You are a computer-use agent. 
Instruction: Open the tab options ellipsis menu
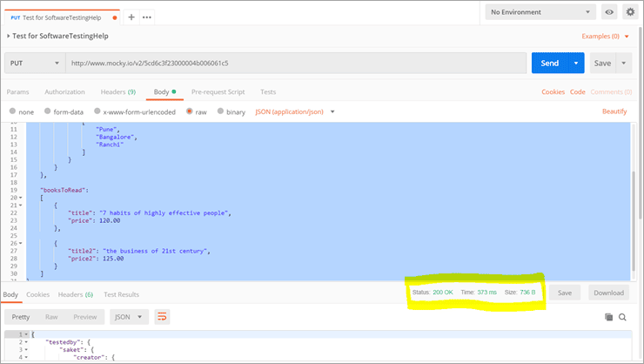click(x=148, y=17)
